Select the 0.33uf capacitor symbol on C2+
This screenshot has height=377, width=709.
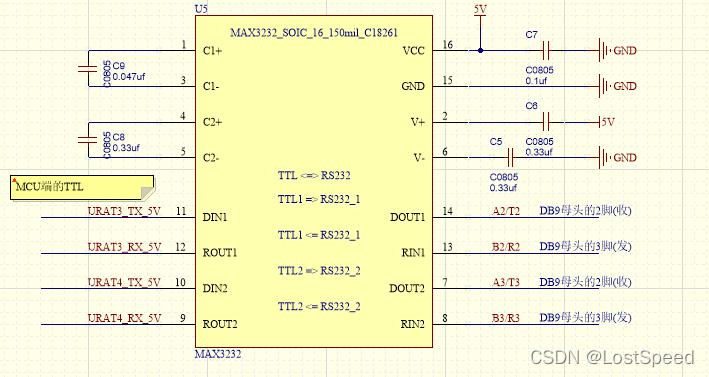(x=88, y=140)
